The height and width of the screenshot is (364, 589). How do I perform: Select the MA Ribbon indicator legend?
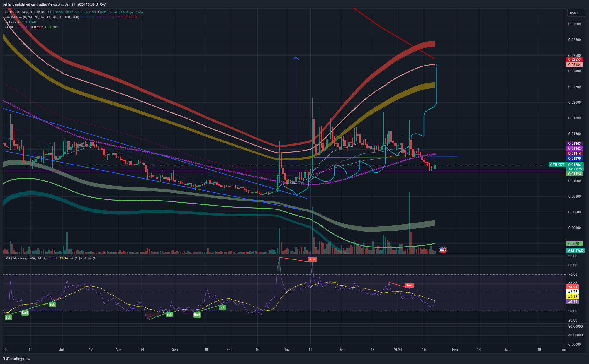tap(42, 17)
